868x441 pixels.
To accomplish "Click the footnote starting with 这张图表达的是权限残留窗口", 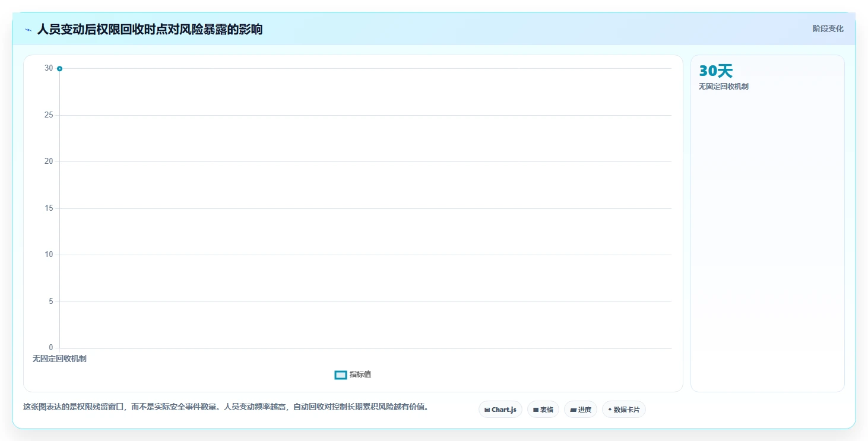I will point(226,407).
